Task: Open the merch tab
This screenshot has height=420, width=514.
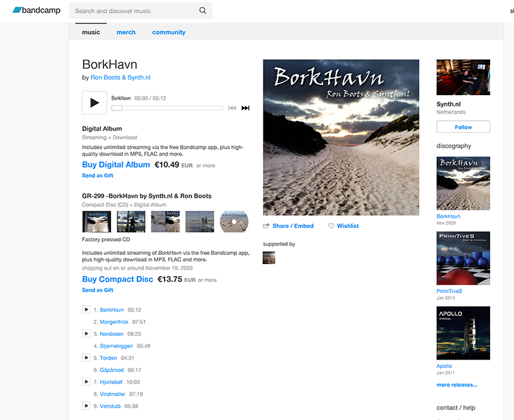Action: point(126,32)
